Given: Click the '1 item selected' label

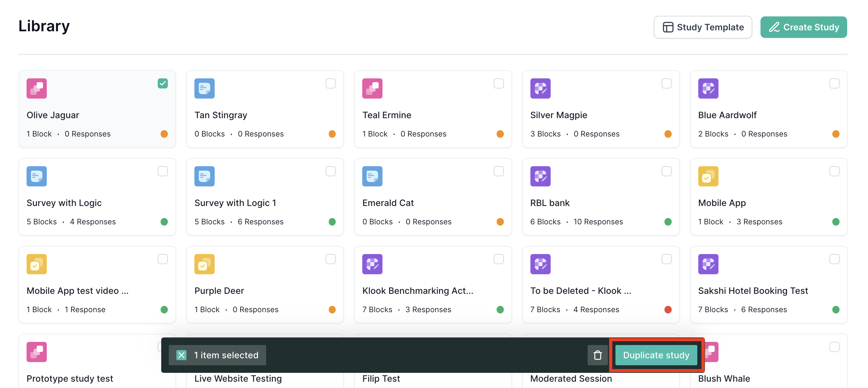Looking at the screenshot, I should coord(226,355).
